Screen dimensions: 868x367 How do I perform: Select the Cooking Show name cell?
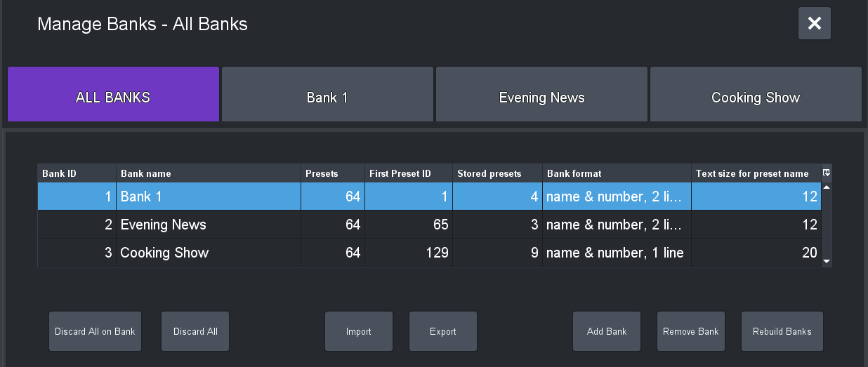209,253
